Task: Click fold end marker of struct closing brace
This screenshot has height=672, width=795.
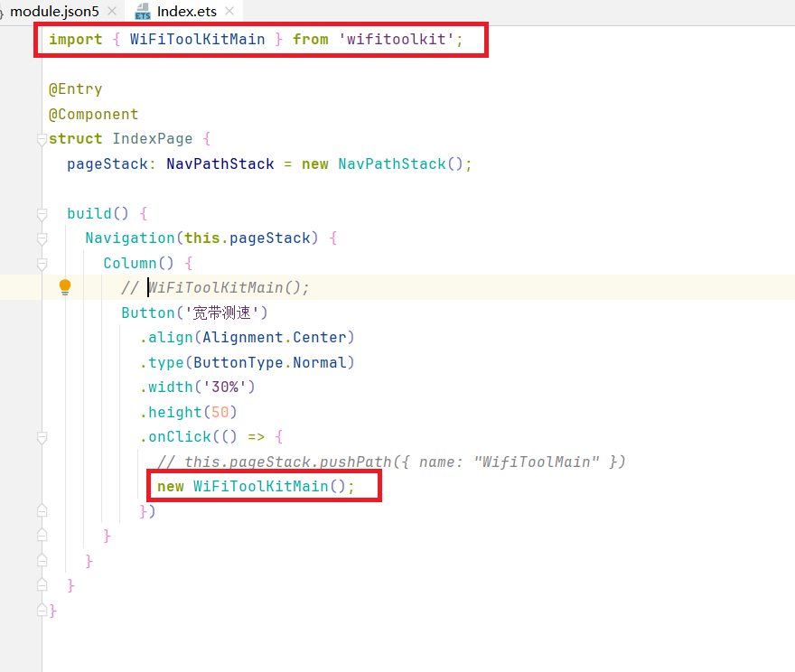Action: tap(42, 610)
